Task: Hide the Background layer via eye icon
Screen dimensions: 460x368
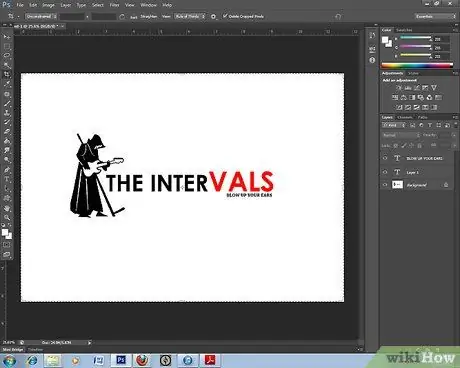Action: click(x=385, y=185)
